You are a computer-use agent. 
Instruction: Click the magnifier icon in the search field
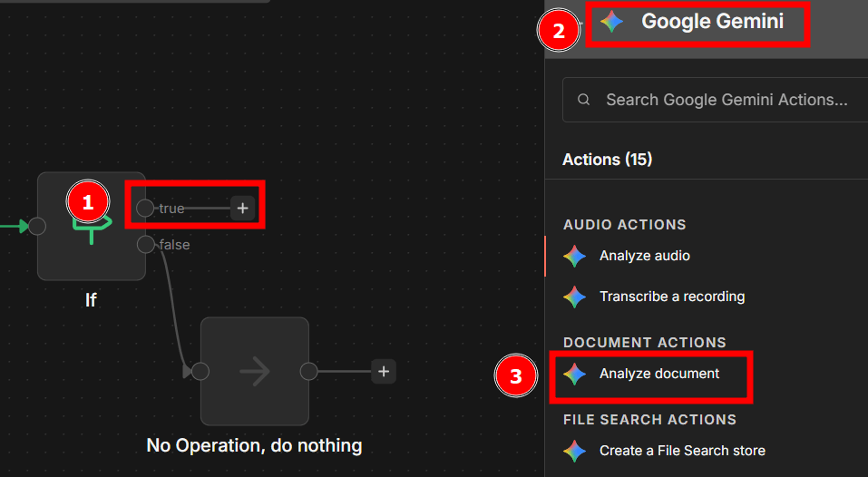click(x=583, y=100)
